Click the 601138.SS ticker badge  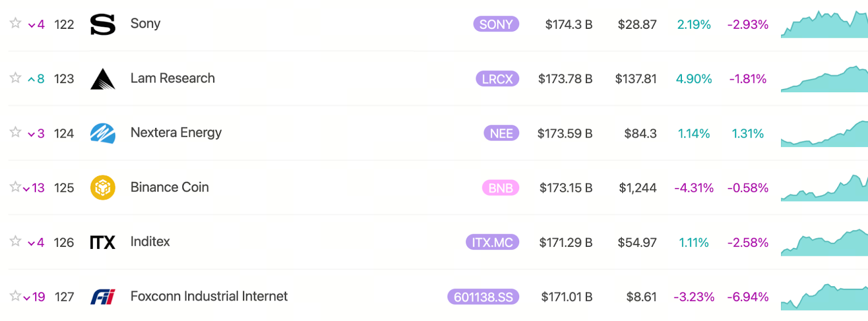point(483,297)
